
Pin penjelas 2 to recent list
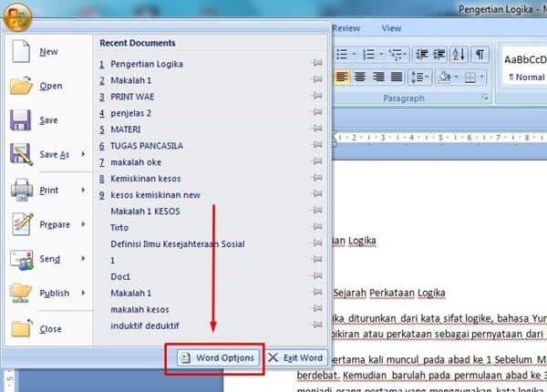coord(316,112)
